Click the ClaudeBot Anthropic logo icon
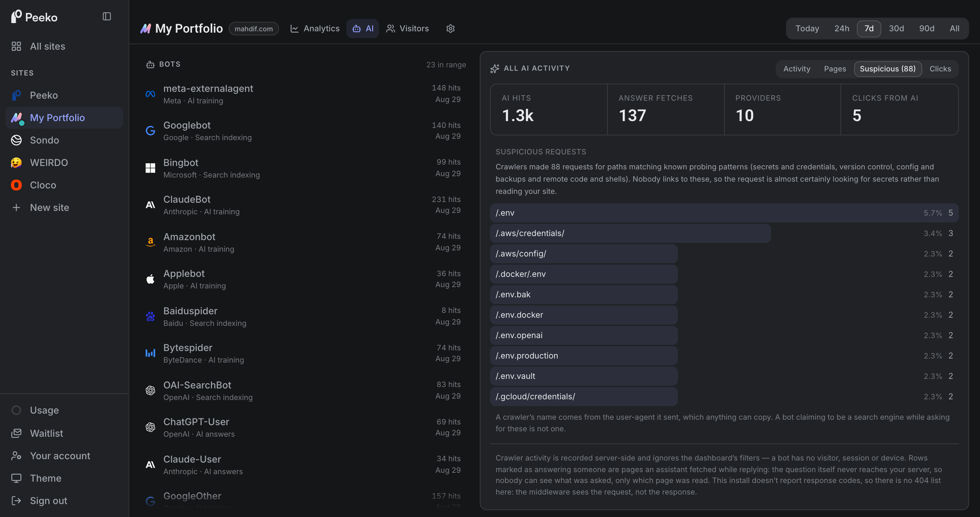Viewport: 980px width, 517px height. pos(150,205)
